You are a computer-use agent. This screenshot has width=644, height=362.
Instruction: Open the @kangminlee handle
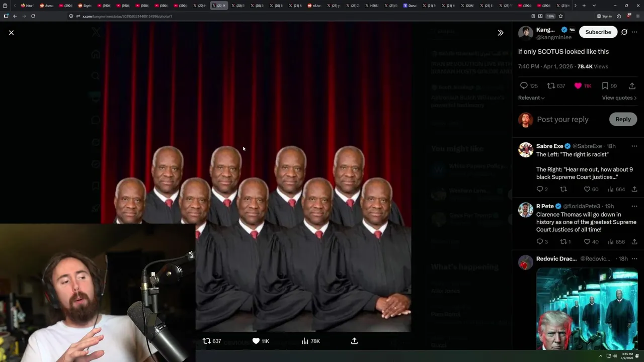point(554,37)
